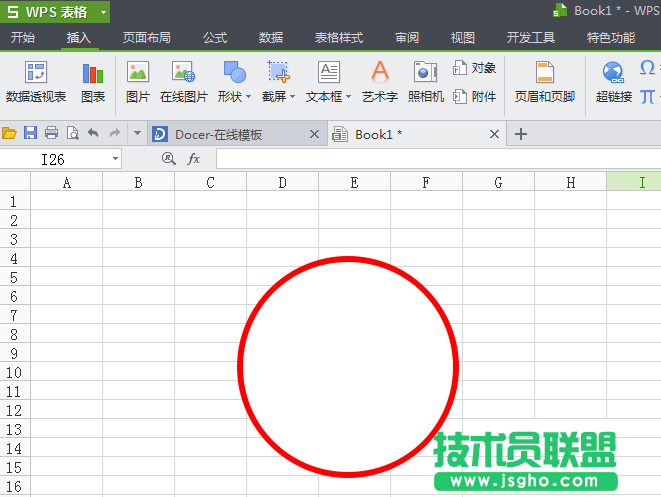
Task: Expand the 截屏 dropdown arrow
Action: (x=292, y=97)
